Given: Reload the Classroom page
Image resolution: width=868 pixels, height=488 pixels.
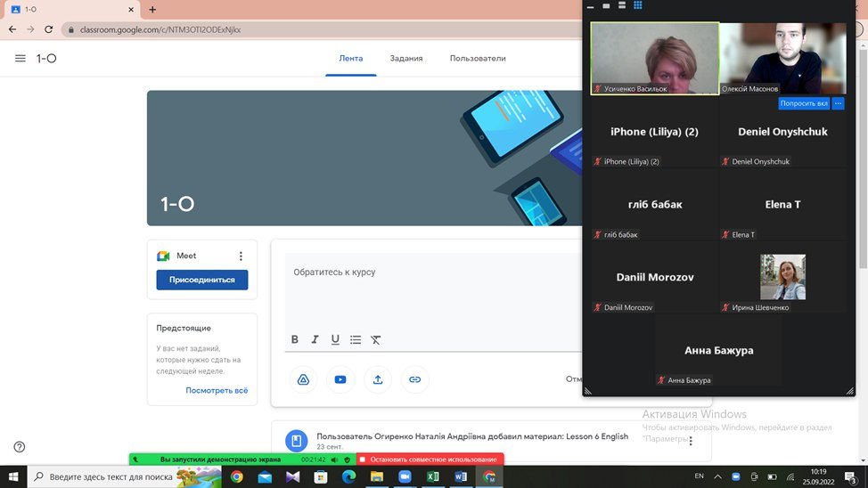Looking at the screenshot, I should [49, 29].
